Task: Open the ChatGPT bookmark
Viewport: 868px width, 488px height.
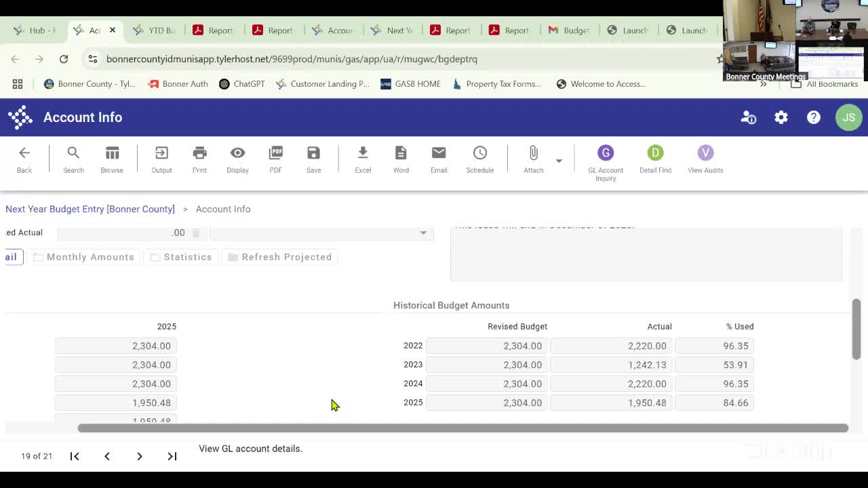Action: (x=242, y=84)
